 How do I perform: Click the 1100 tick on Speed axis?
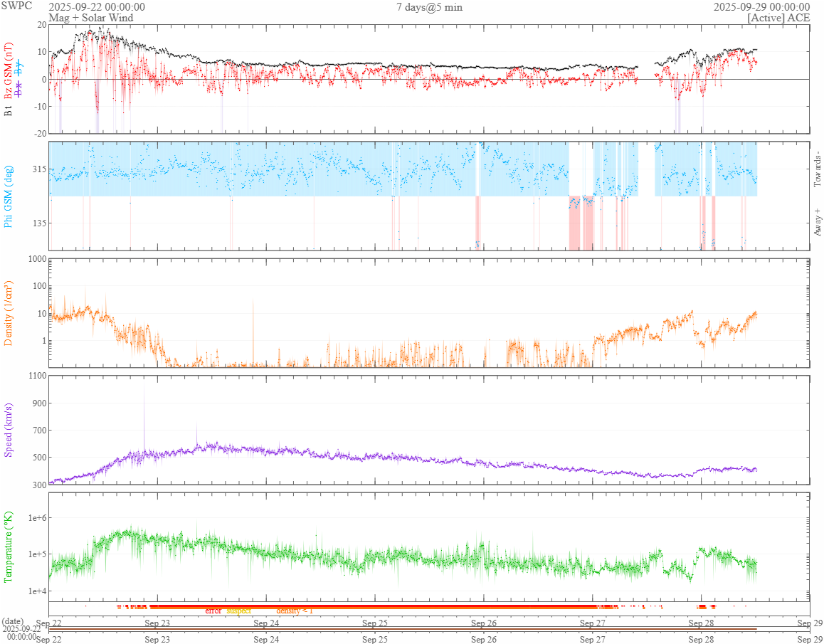point(37,375)
